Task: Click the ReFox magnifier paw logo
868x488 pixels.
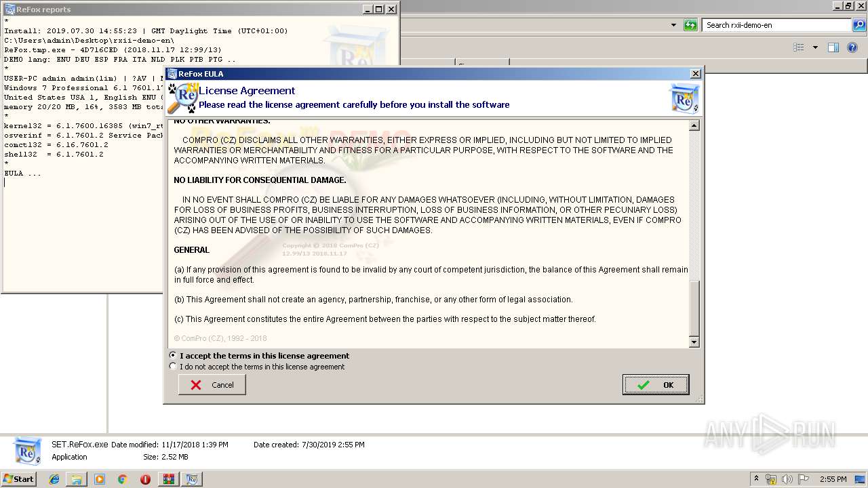Action: pos(182,98)
